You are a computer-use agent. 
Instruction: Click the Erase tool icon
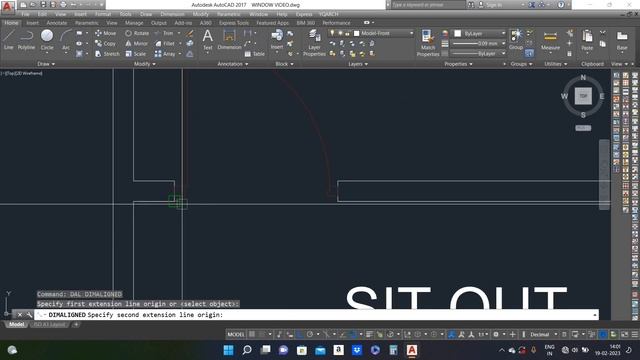click(x=190, y=33)
